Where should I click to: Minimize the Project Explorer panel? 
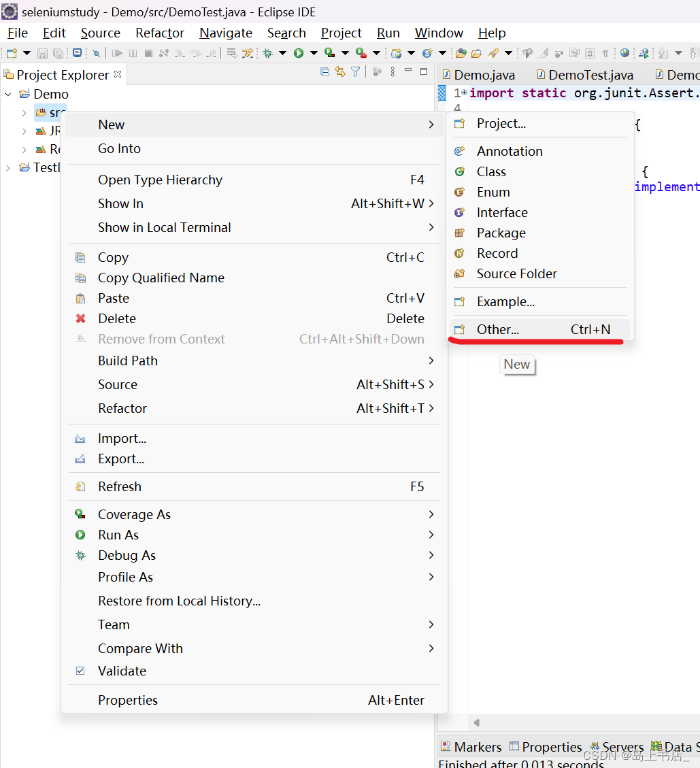pyautogui.click(x=408, y=71)
